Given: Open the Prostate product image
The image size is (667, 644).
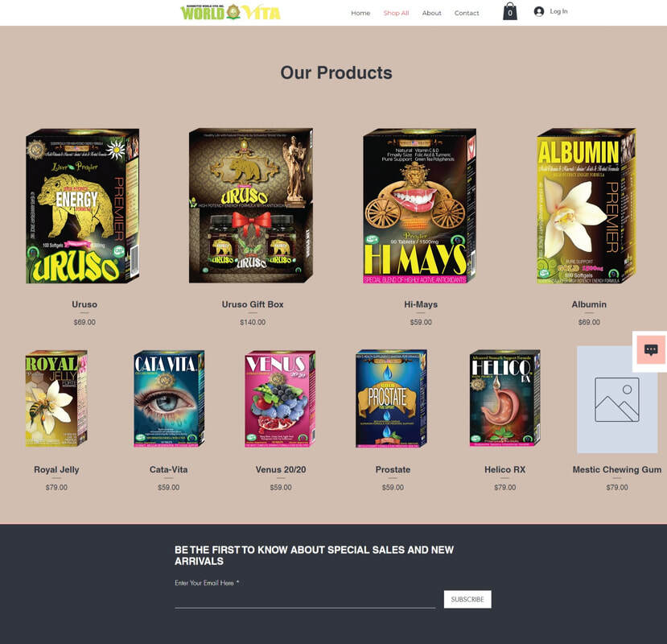Looking at the screenshot, I should click(x=391, y=398).
